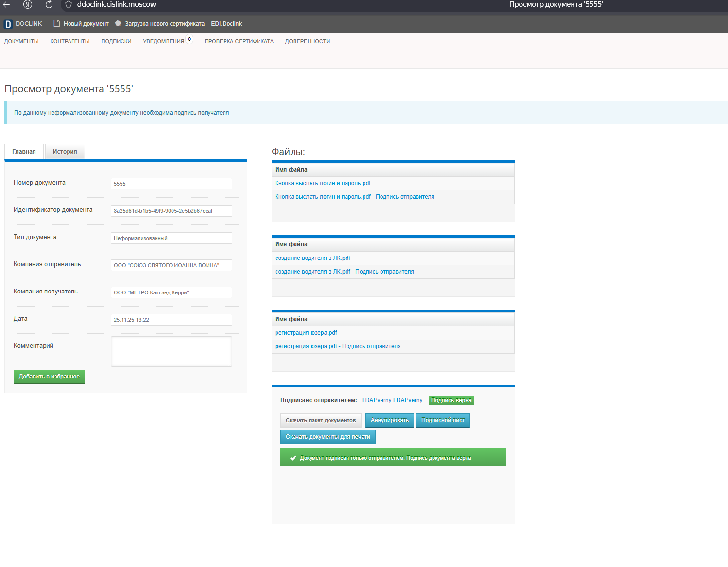Click the LDAPverny LDAPverny signer link

(x=392, y=400)
